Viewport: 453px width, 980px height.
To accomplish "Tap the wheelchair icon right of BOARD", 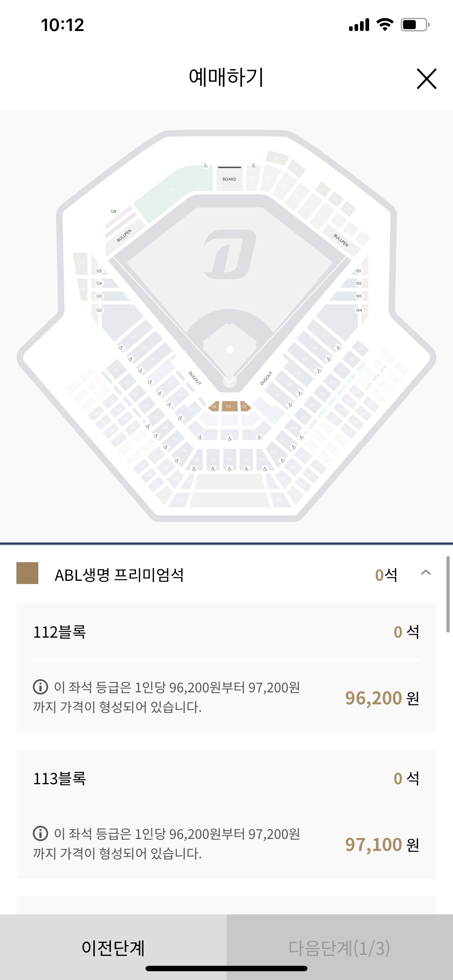I will point(253,166).
